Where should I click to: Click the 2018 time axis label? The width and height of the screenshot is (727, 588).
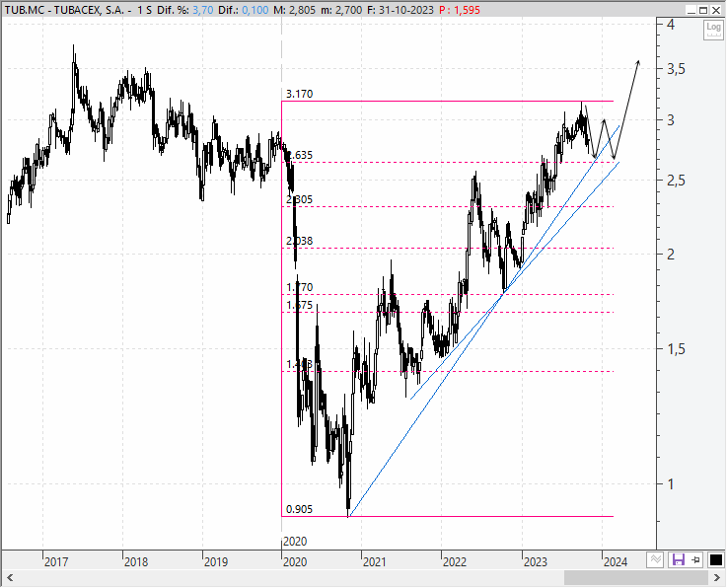click(x=136, y=562)
